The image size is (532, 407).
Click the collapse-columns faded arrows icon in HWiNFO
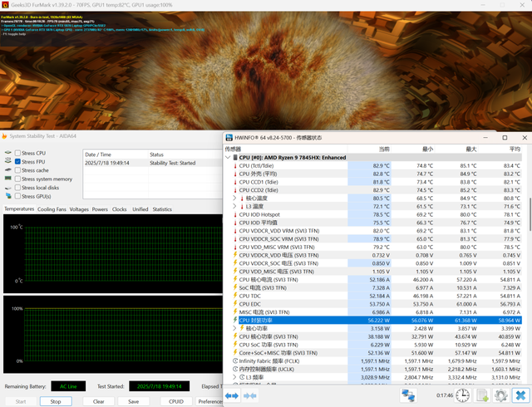249,395
